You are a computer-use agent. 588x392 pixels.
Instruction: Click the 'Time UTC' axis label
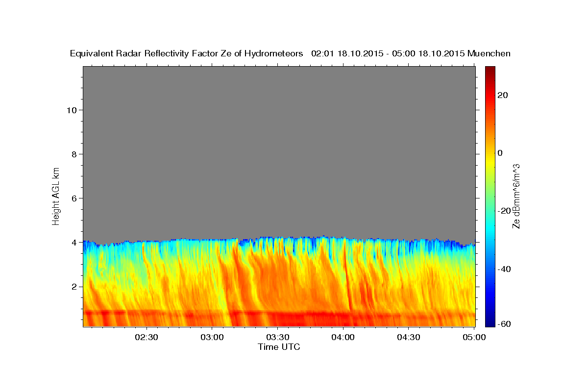(279, 347)
